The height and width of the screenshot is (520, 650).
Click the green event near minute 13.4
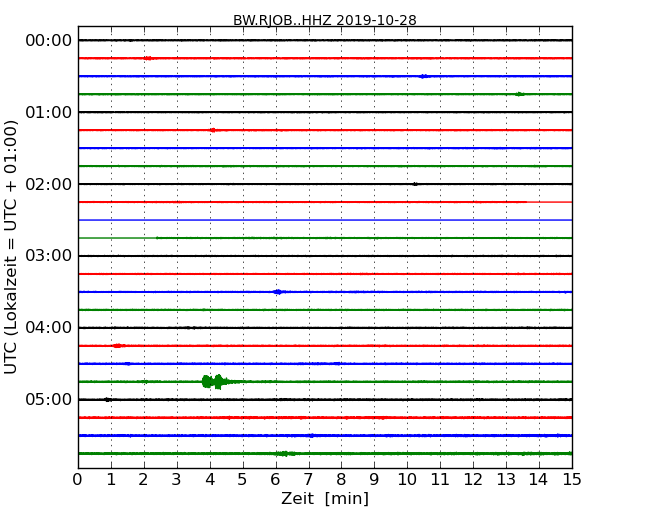[519, 94]
